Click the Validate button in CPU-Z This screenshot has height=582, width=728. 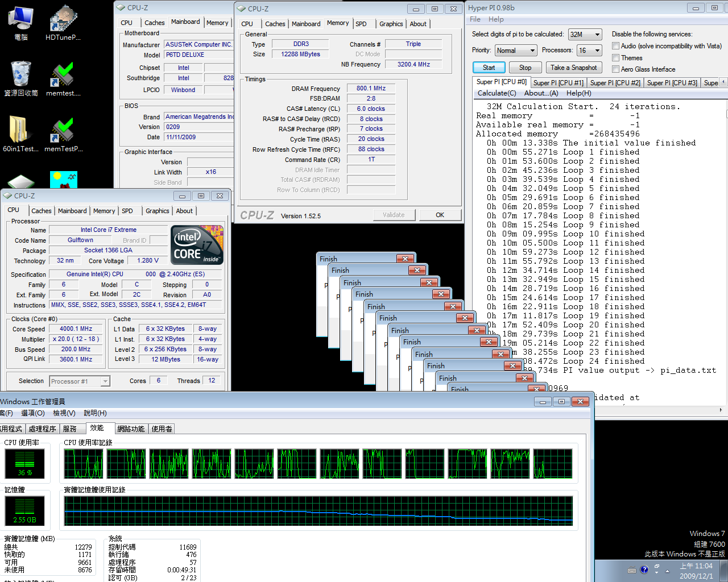(x=394, y=215)
